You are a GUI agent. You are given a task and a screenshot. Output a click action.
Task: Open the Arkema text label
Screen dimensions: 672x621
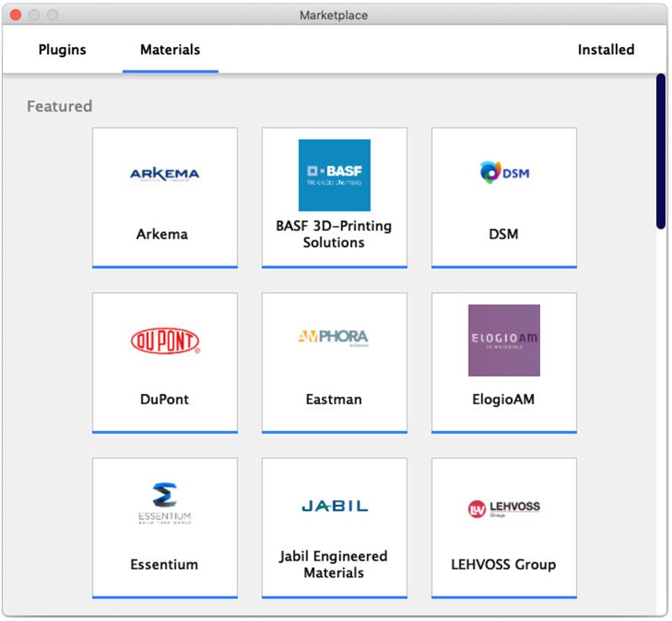[162, 234]
